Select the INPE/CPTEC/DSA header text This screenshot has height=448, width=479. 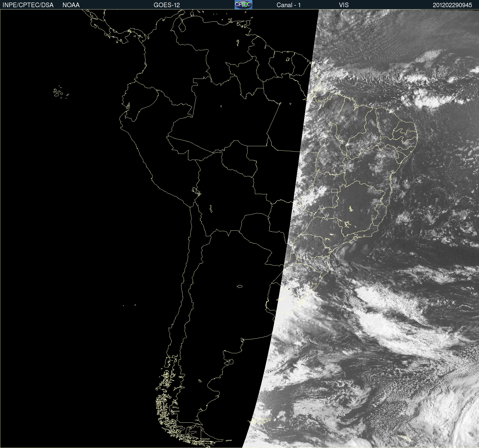click(28, 5)
